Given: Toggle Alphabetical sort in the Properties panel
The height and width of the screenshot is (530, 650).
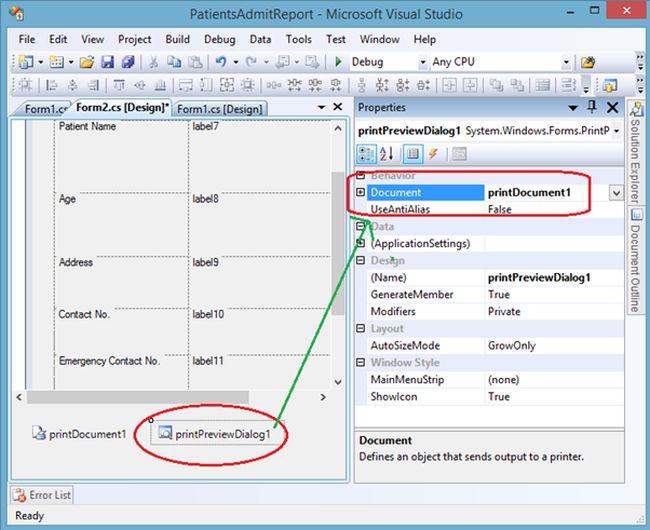Looking at the screenshot, I should coord(387,154).
